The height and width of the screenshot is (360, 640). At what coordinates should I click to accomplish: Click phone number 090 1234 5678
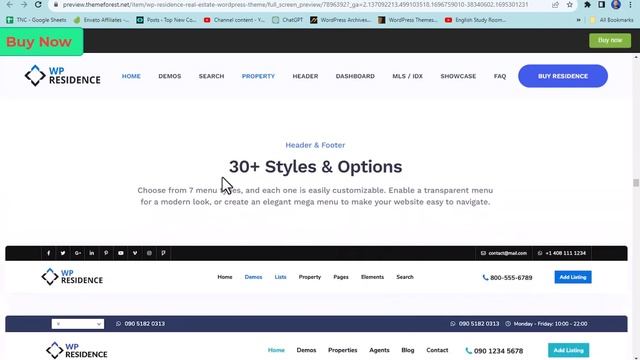pos(498,351)
